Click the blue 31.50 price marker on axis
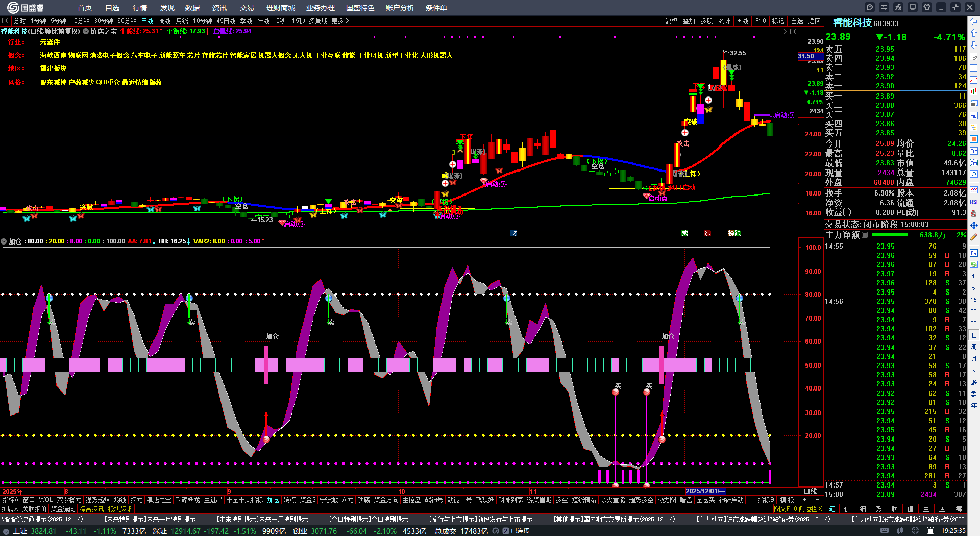 (x=811, y=56)
